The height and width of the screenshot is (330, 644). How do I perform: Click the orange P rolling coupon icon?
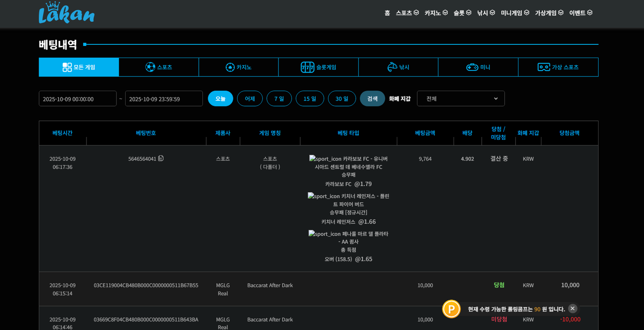pos(451,309)
